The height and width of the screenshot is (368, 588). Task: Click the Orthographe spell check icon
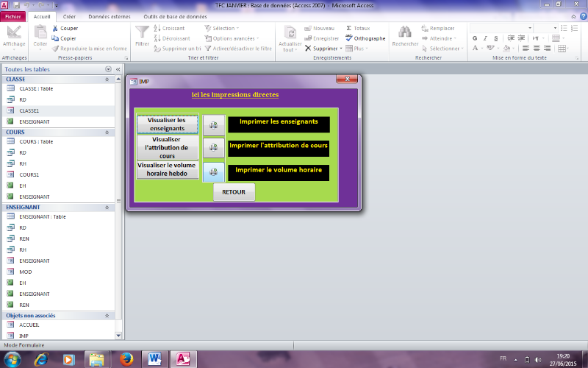click(x=349, y=38)
